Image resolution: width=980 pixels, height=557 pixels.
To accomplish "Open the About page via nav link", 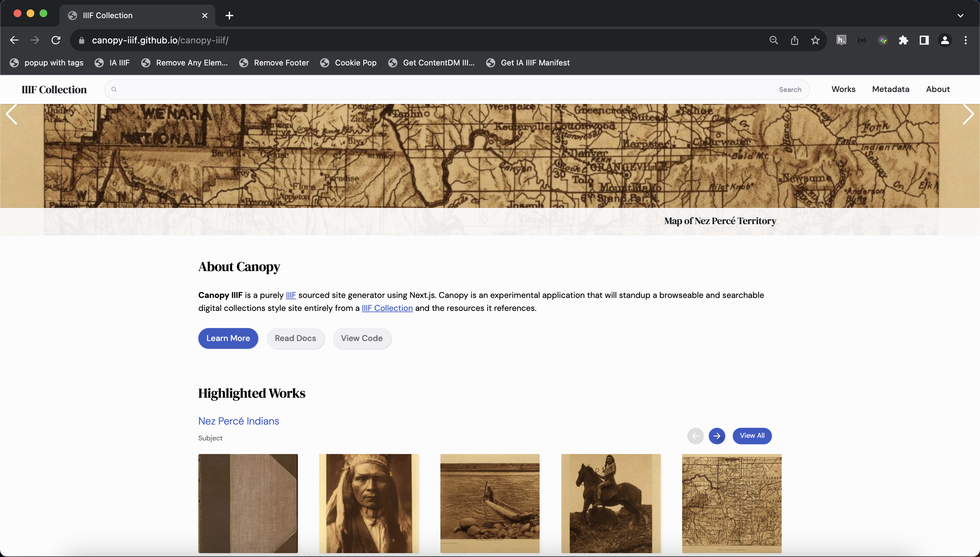I will 938,89.
